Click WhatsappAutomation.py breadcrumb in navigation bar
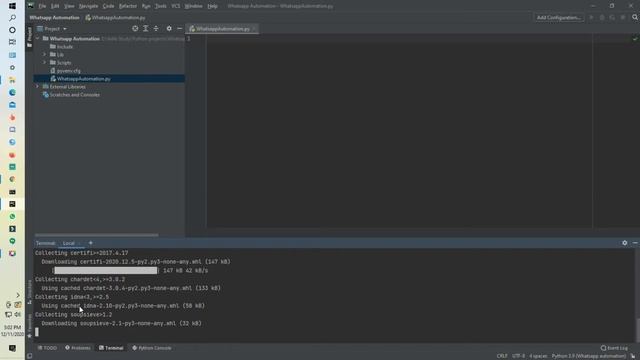Viewport: 640px width, 360px height. click(x=115, y=18)
